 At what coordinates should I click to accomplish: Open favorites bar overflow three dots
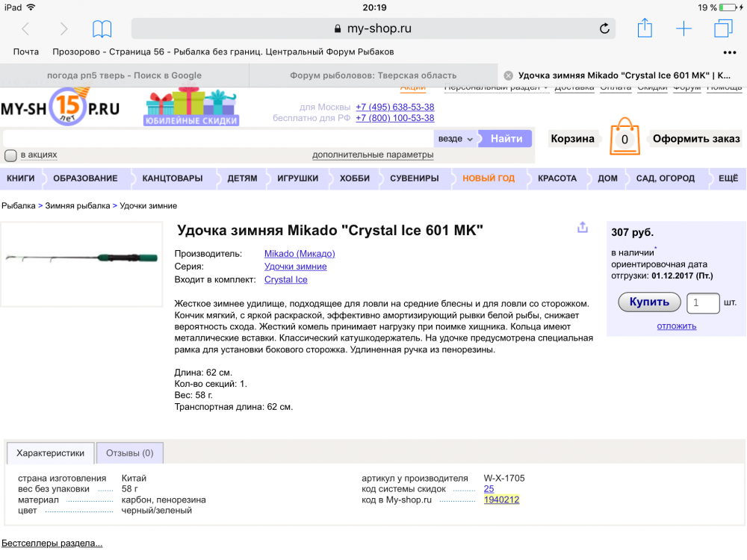pos(730,52)
